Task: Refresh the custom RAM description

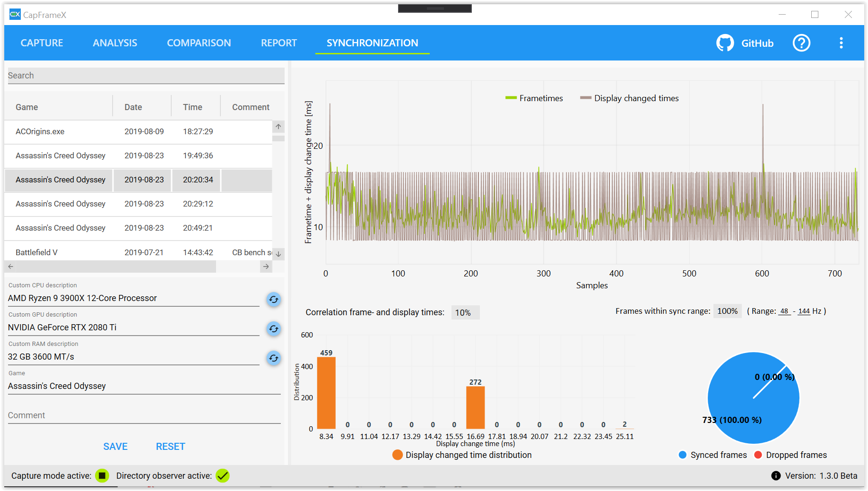Action: [x=273, y=358]
